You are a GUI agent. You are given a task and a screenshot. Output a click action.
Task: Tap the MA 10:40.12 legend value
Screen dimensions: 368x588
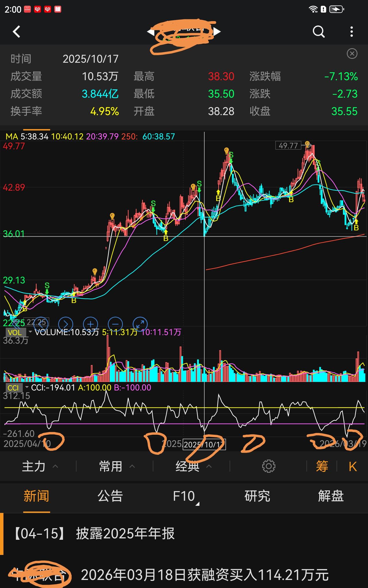coord(67,136)
